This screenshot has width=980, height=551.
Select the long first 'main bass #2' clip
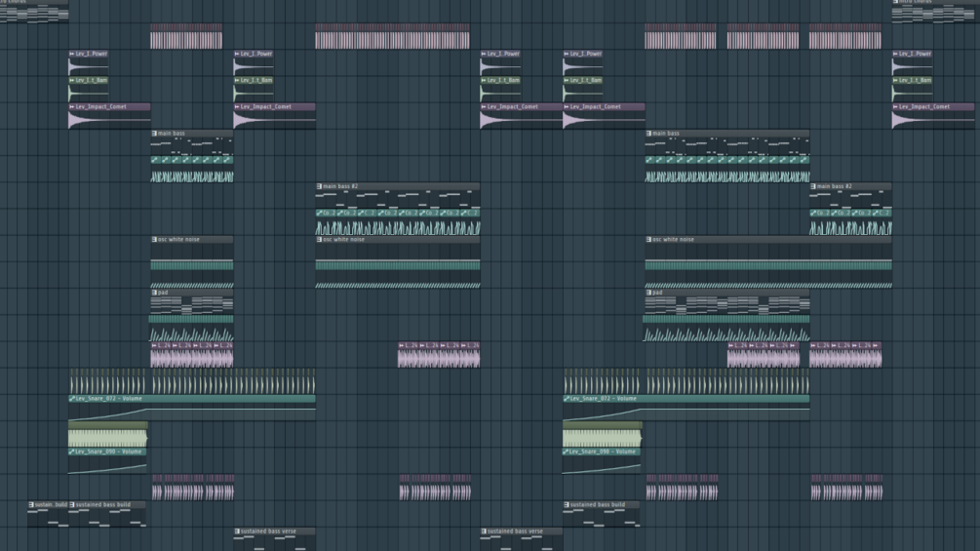tap(398, 196)
